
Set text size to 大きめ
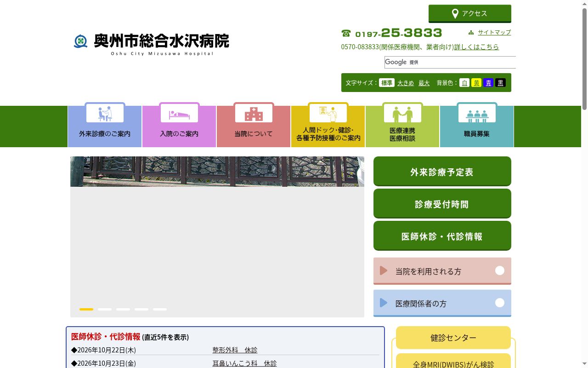click(x=406, y=83)
